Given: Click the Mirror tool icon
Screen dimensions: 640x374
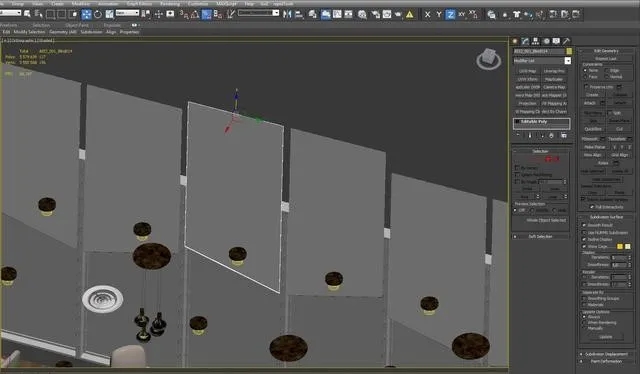Looking at the screenshot, I should [287, 15].
